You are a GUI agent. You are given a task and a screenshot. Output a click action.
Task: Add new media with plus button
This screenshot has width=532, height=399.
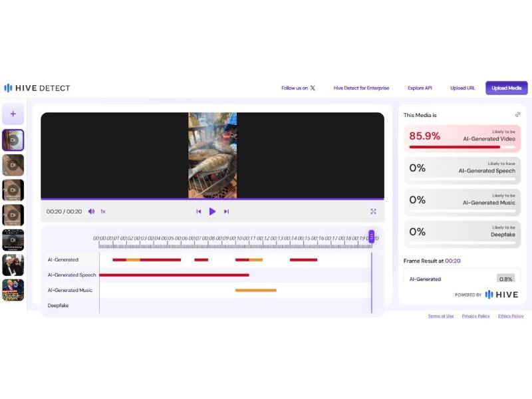point(13,114)
